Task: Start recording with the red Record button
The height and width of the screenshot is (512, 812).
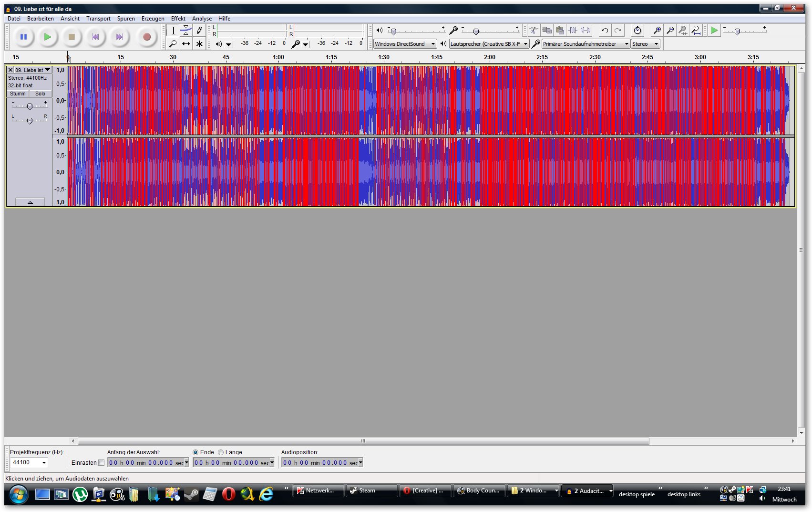Action: pos(147,37)
